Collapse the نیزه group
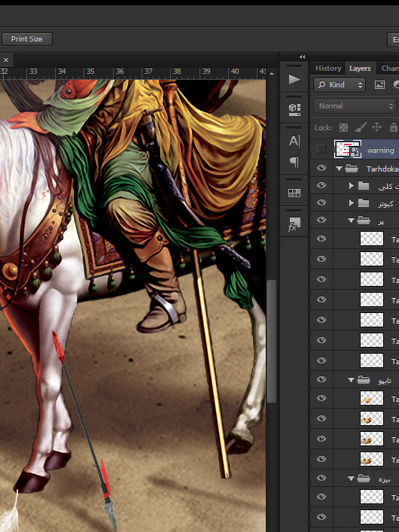This screenshot has height=532, width=399. tap(351, 479)
